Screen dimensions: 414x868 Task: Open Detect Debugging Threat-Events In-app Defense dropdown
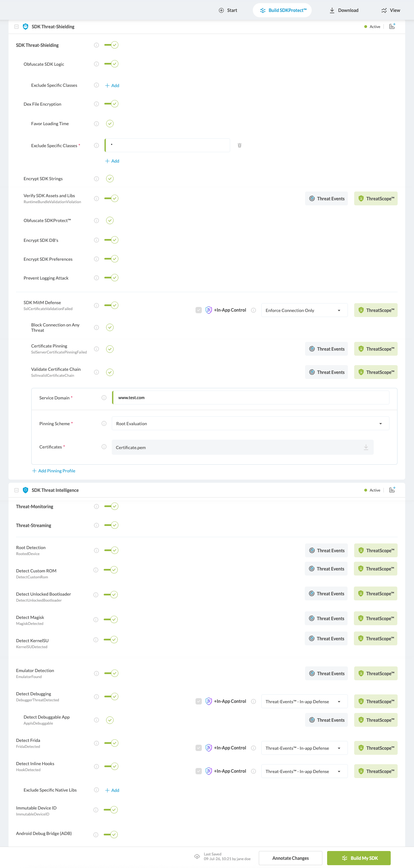(304, 701)
